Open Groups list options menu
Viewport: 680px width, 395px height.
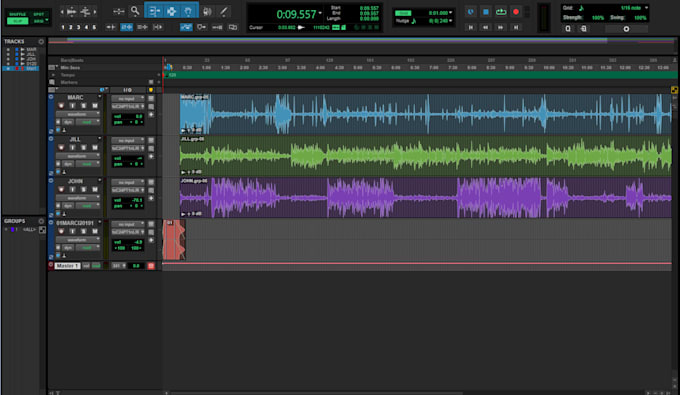pyautogui.click(x=41, y=221)
